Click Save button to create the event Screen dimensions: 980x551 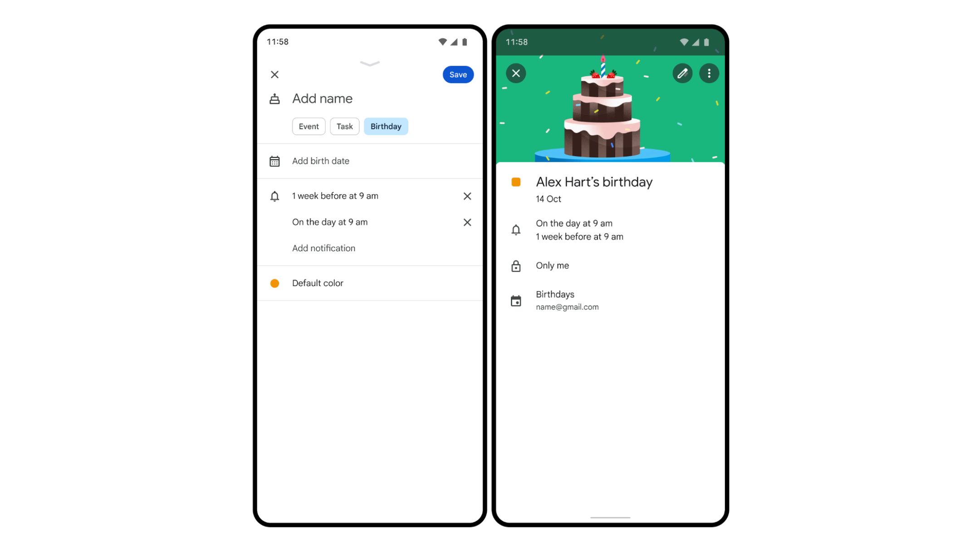(458, 74)
